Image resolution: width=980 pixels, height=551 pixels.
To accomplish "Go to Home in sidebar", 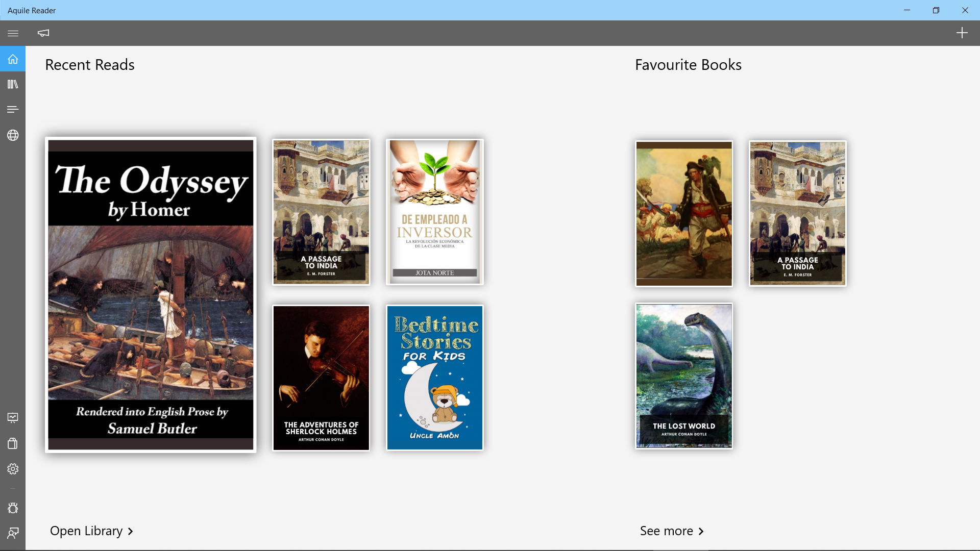I will 13,59.
